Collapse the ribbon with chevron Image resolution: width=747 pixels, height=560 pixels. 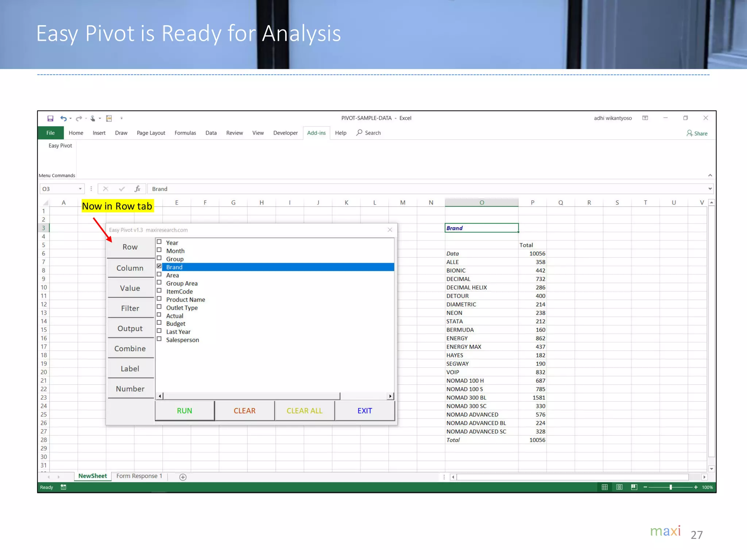point(710,175)
